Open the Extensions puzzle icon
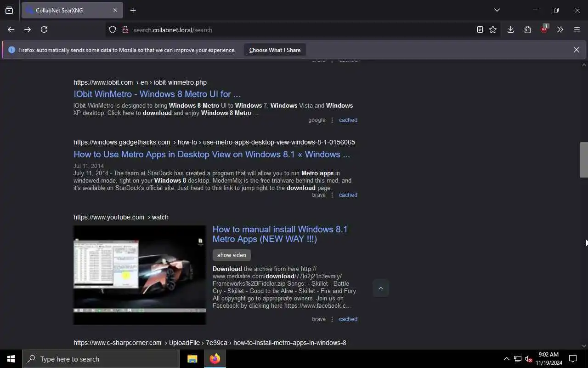The image size is (588, 368). 527,29
